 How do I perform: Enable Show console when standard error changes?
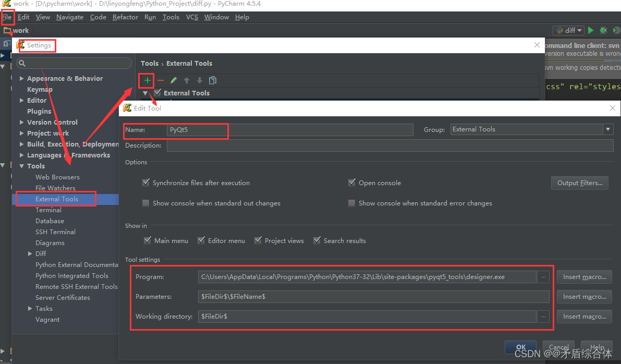(x=351, y=203)
